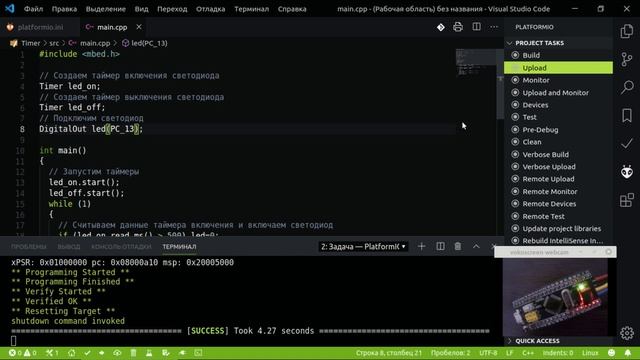Open the Extensions view
Viewport: 640px width, 360px height.
click(627, 200)
